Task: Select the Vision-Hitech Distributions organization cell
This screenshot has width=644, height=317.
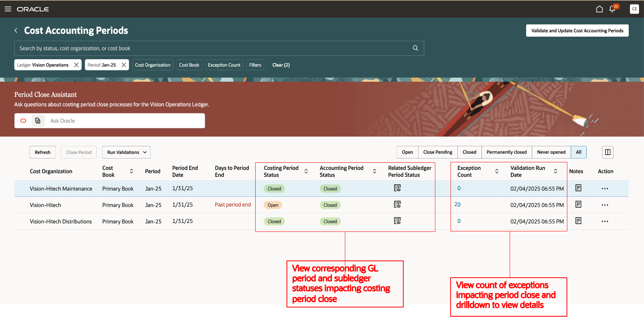Action: 61,222
